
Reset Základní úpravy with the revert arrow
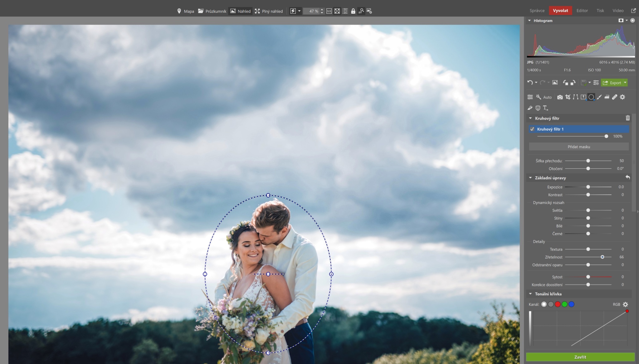tap(628, 177)
